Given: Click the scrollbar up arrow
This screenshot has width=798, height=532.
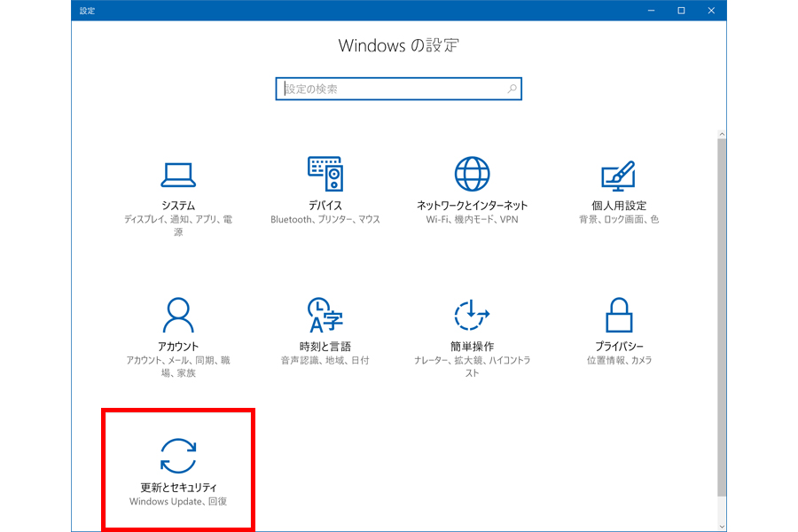Looking at the screenshot, I should tap(722, 134).
